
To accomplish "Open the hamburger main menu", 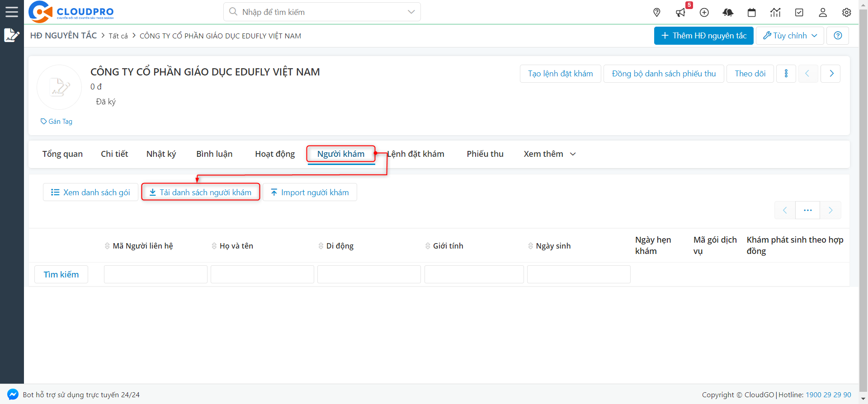I will click(x=12, y=12).
